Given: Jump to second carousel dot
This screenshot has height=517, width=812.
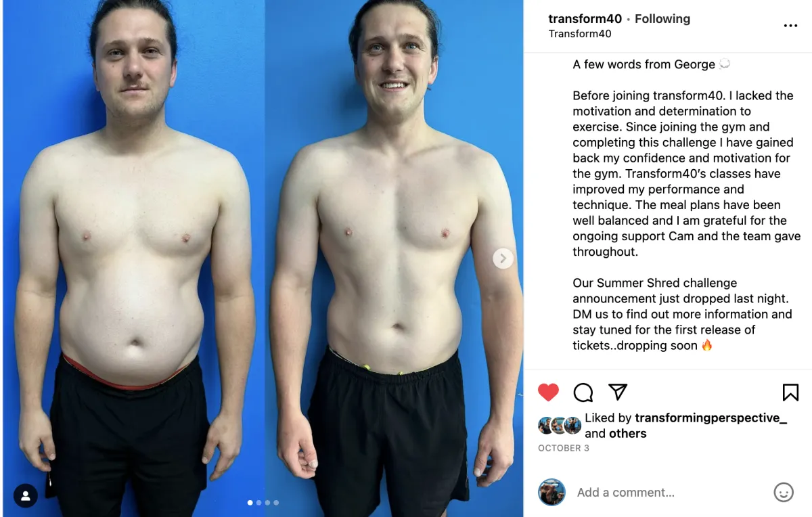Looking at the screenshot, I should (x=258, y=503).
